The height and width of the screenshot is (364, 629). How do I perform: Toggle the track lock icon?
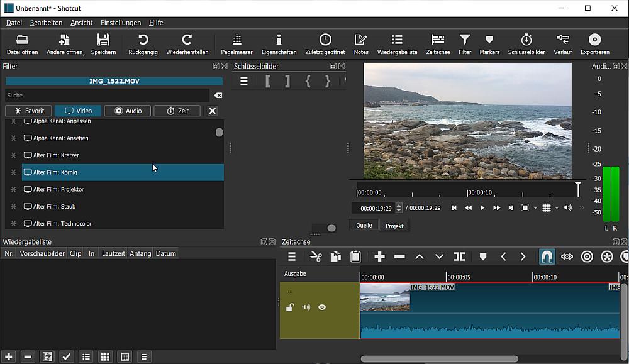[289, 307]
